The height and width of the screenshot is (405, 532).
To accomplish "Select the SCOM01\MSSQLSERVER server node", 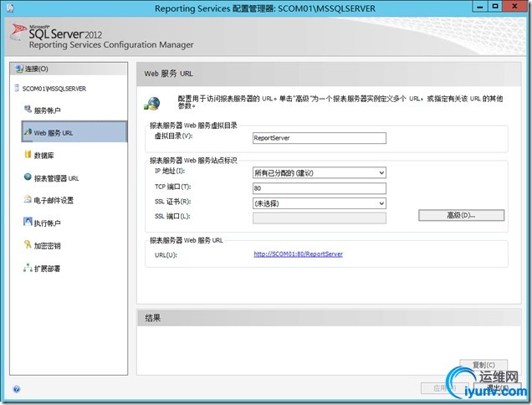I will tap(54, 89).
